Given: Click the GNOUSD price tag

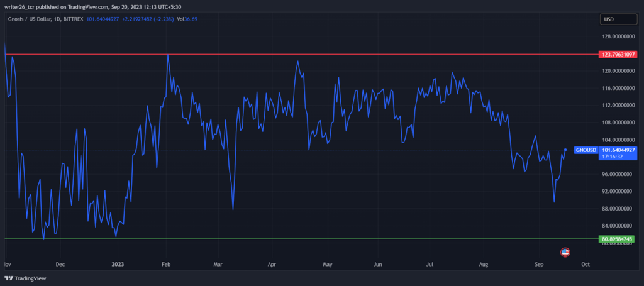Looking at the screenshot, I should pos(586,150).
